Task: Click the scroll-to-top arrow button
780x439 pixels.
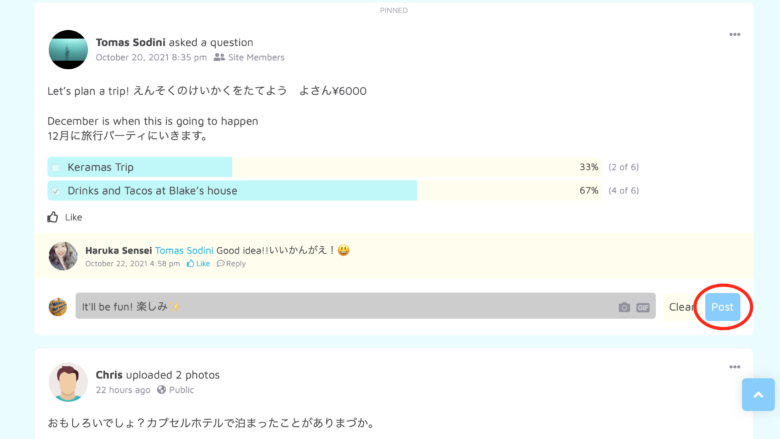Action: (758, 394)
